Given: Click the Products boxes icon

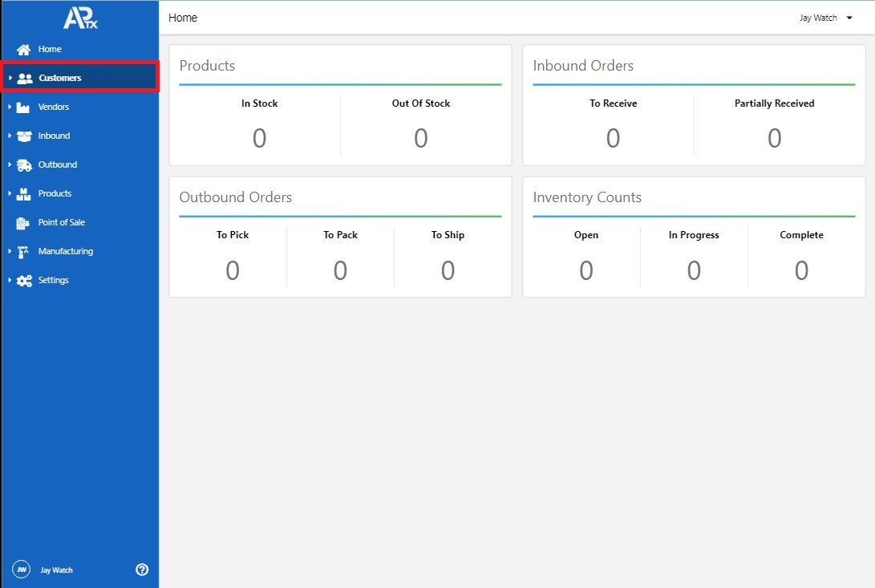Looking at the screenshot, I should (x=23, y=194).
